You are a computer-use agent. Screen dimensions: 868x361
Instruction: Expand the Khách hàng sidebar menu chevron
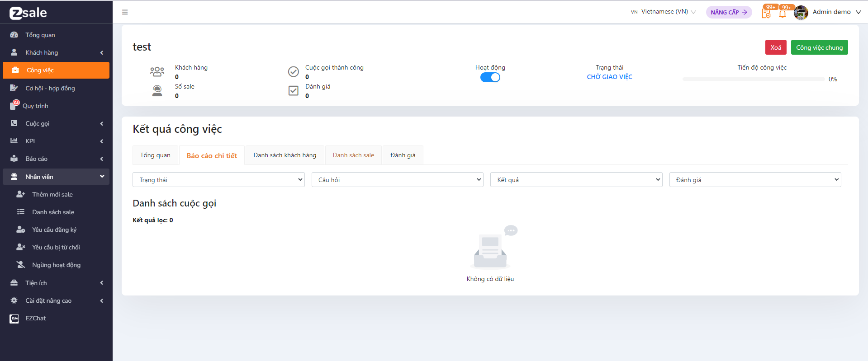[x=102, y=53]
